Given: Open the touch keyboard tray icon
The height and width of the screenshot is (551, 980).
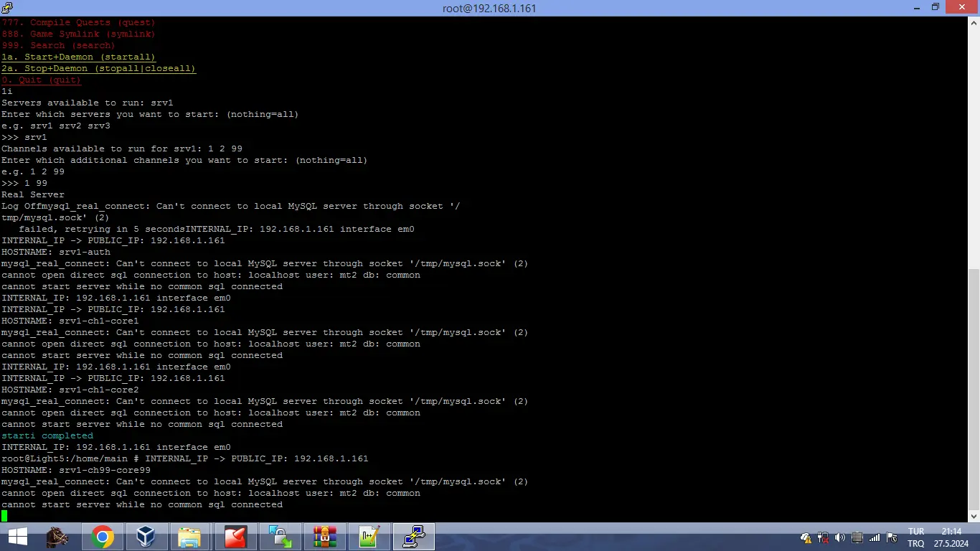Looking at the screenshot, I should [857, 537].
